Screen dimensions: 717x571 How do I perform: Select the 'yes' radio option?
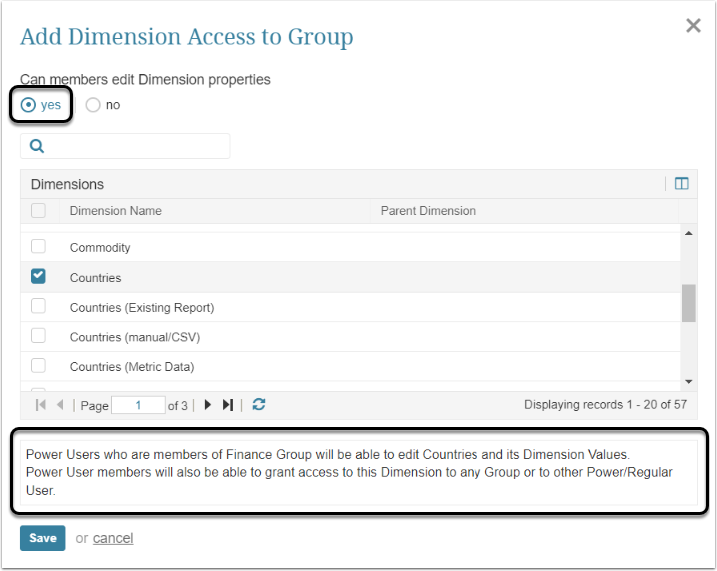click(x=28, y=105)
